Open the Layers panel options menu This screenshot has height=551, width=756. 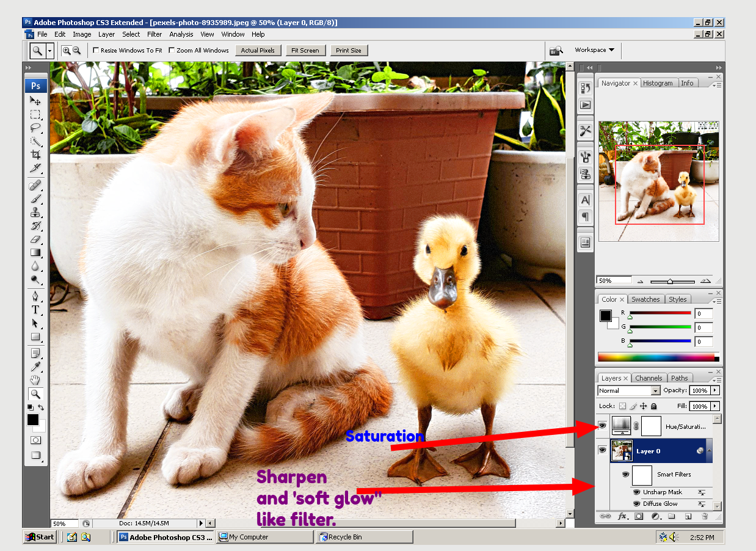pyautogui.click(x=717, y=380)
